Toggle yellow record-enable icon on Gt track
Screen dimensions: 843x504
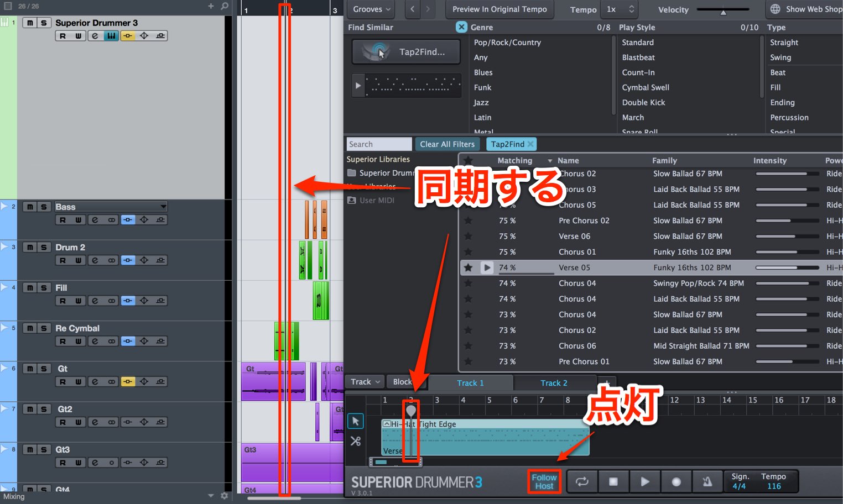(x=128, y=381)
